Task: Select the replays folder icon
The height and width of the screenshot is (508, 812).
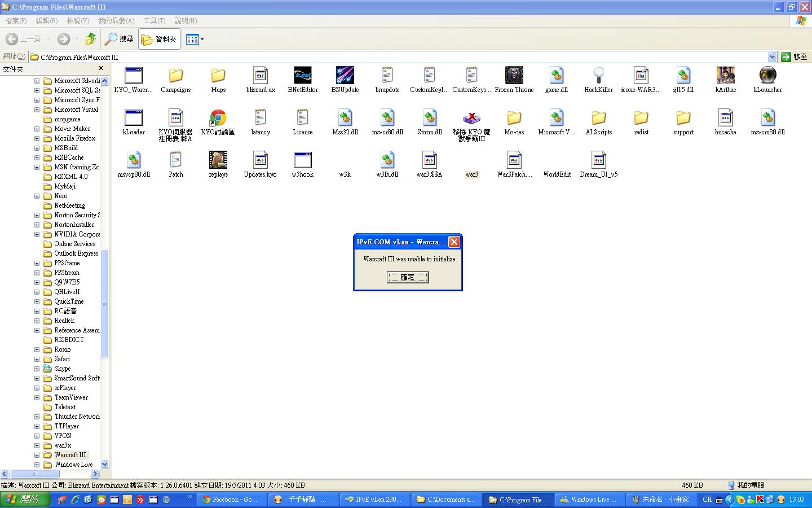Action: tap(218, 160)
